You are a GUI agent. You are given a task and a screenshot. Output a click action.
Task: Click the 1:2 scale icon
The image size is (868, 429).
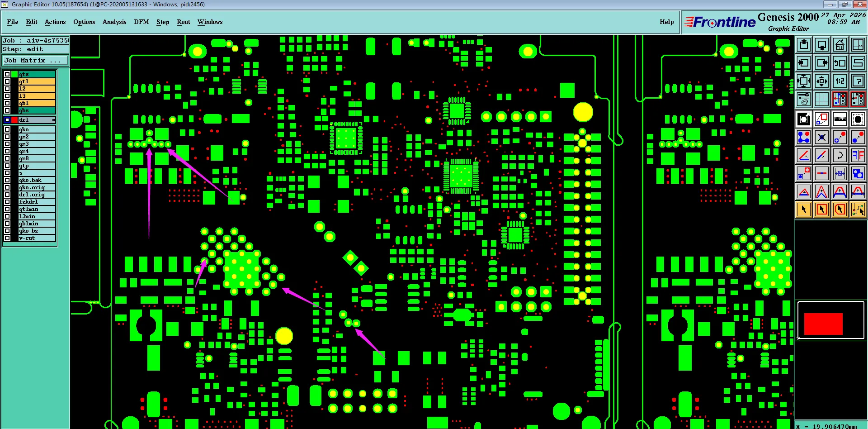[840, 81]
